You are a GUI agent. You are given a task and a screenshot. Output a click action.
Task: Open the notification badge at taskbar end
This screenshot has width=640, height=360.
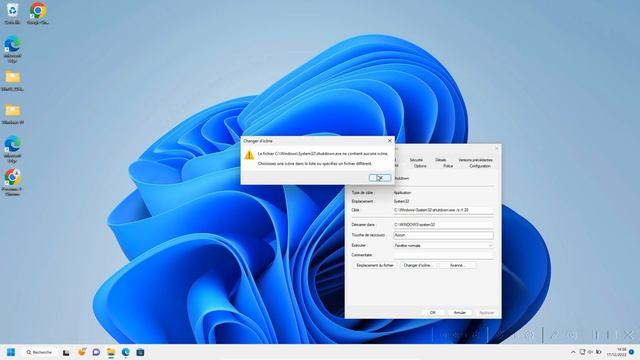631,352
